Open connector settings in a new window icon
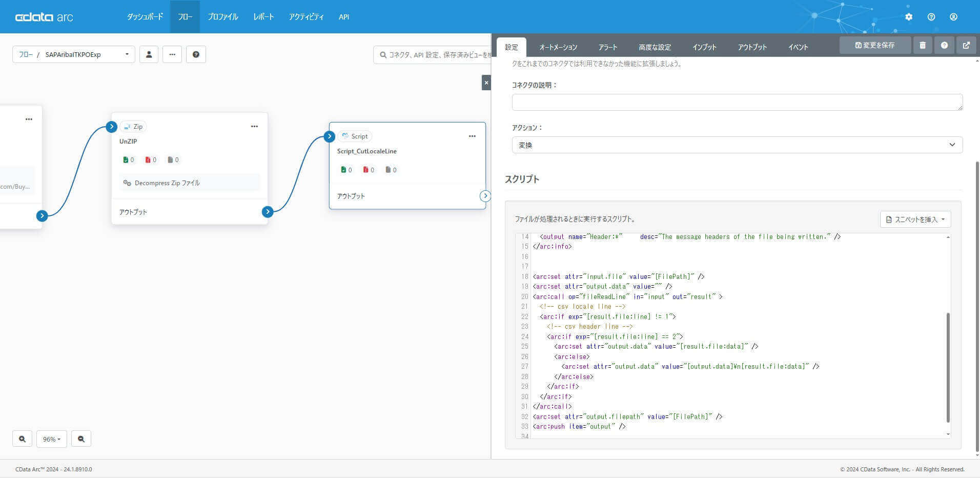The image size is (980, 478). pyautogui.click(x=967, y=45)
